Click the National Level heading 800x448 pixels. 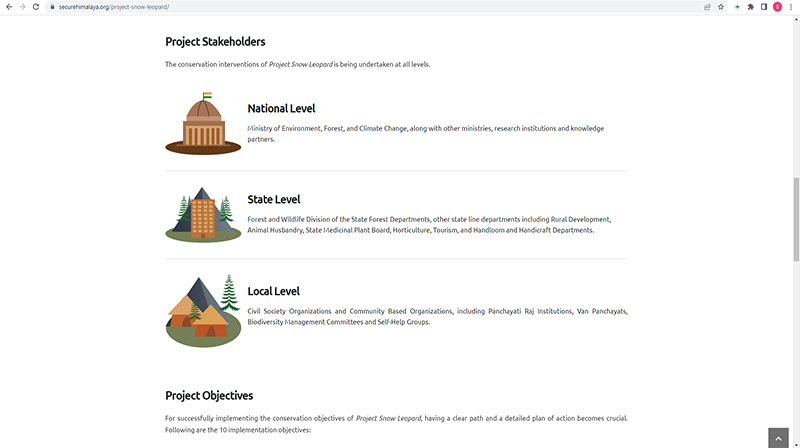click(x=282, y=108)
